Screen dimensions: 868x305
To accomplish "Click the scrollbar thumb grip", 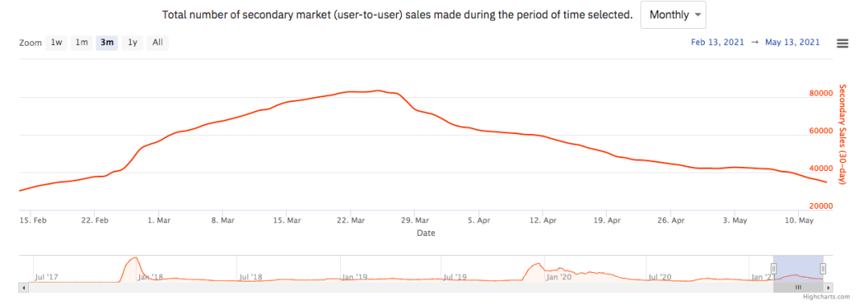I will pos(798,287).
